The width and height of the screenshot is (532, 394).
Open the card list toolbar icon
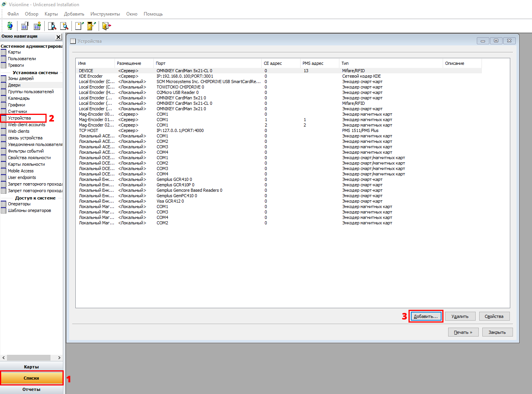[25, 26]
